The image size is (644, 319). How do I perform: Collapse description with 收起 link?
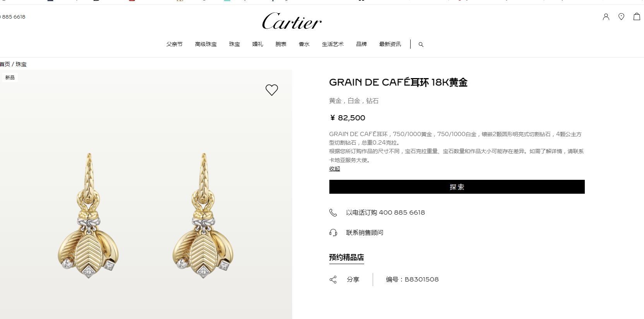[334, 169]
